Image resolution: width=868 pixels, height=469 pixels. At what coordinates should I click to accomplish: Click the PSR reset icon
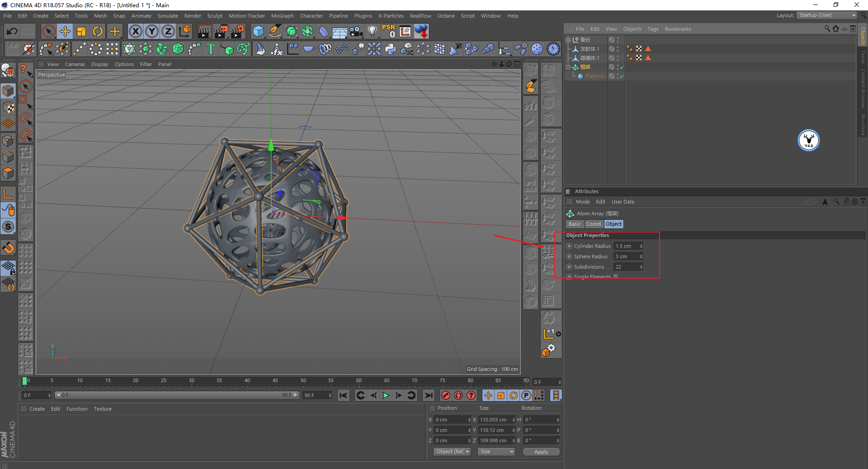point(389,31)
